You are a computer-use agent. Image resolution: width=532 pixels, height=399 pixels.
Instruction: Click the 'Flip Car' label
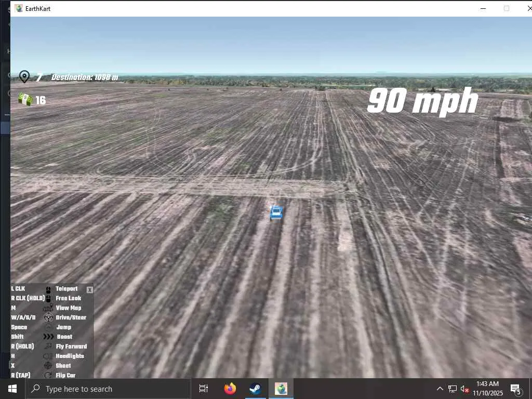click(65, 375)
